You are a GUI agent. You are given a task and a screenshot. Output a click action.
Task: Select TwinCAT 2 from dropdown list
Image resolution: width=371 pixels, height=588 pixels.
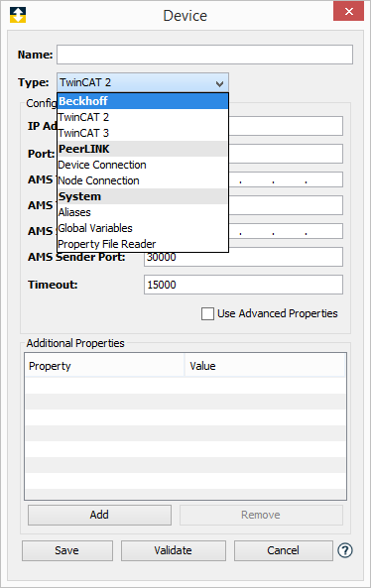click(x=143, y=117)
